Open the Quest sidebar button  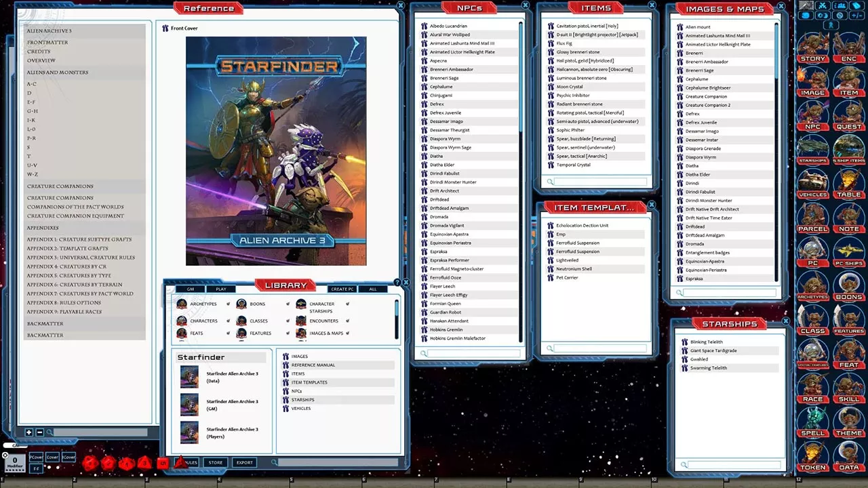[x=848, y=115]
